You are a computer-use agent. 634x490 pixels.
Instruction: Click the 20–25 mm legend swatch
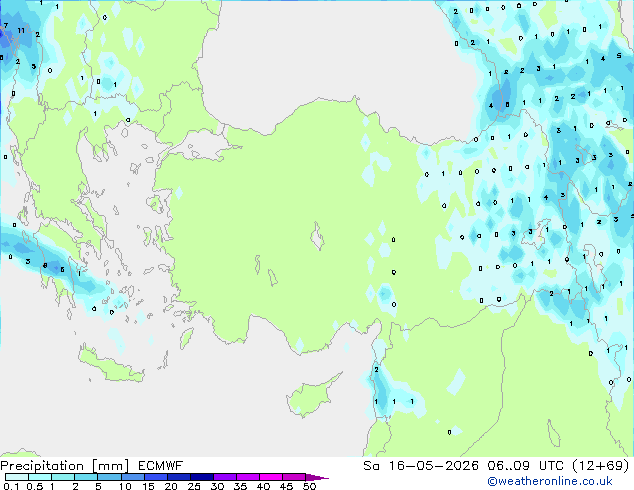178,477
